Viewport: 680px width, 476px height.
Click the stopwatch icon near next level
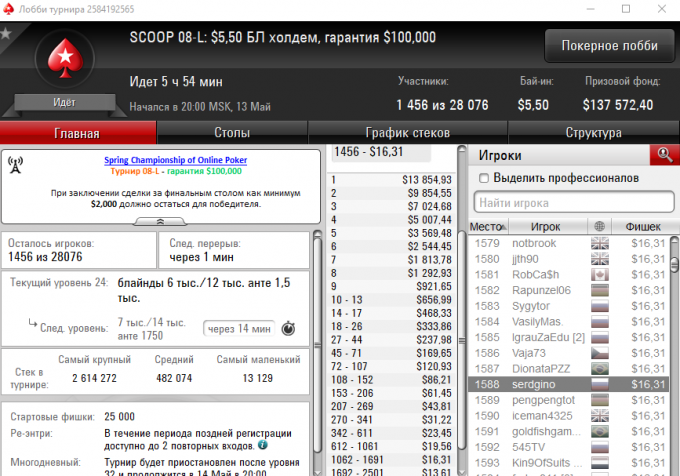click(288, 329)
